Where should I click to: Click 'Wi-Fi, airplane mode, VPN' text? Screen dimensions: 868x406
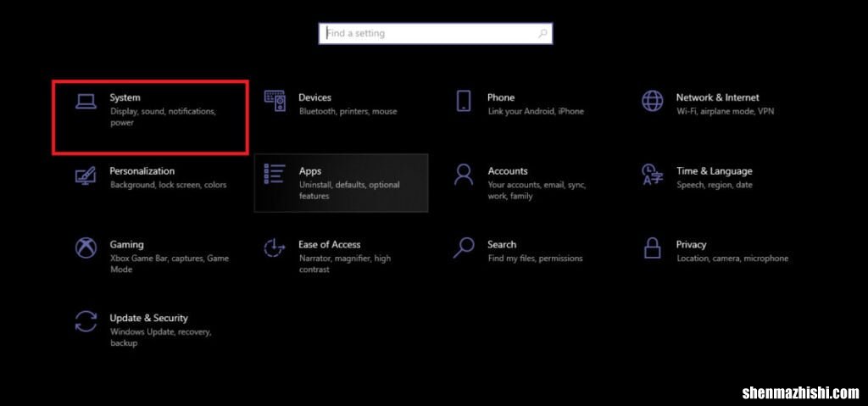pos(726,111)
